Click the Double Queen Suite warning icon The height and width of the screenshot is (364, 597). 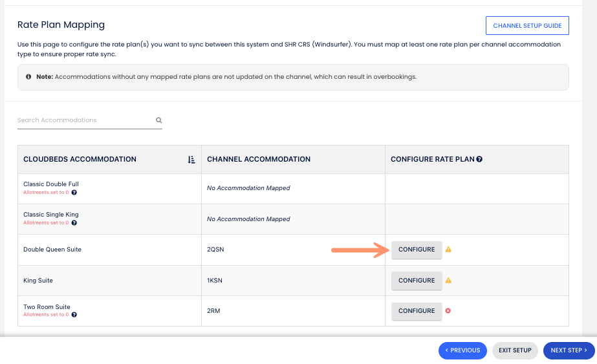(448, 249)
